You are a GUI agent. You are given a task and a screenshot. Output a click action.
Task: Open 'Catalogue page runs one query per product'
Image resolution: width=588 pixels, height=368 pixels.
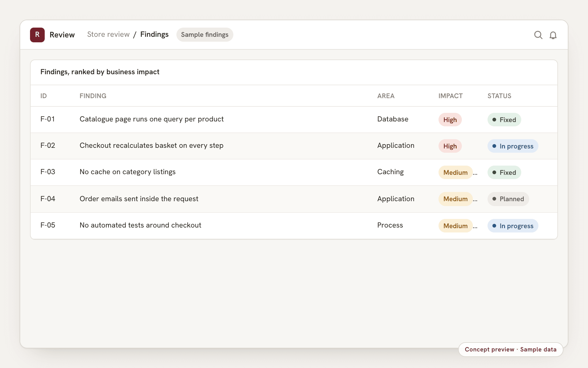[x=152, y=119]
